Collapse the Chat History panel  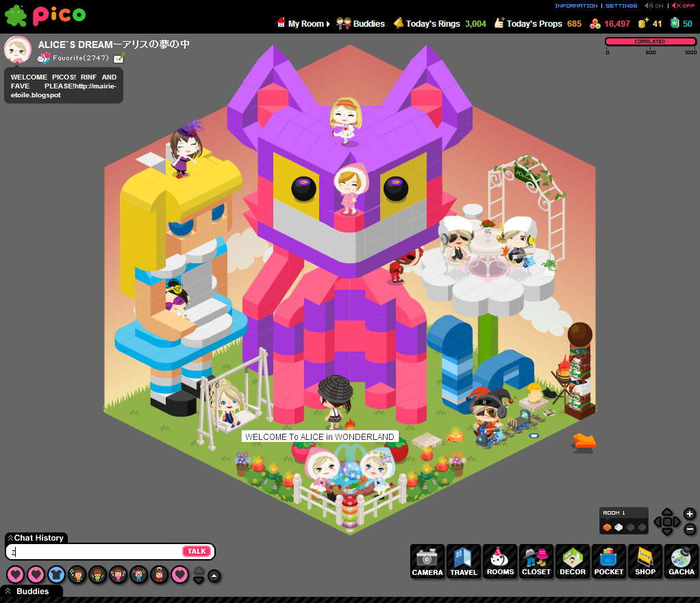[x=9, y=537]
